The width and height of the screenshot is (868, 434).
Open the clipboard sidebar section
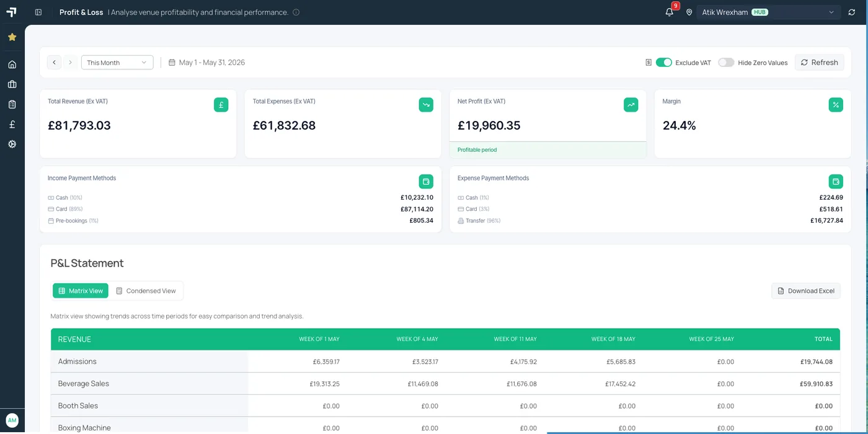(x=12, y=104)
